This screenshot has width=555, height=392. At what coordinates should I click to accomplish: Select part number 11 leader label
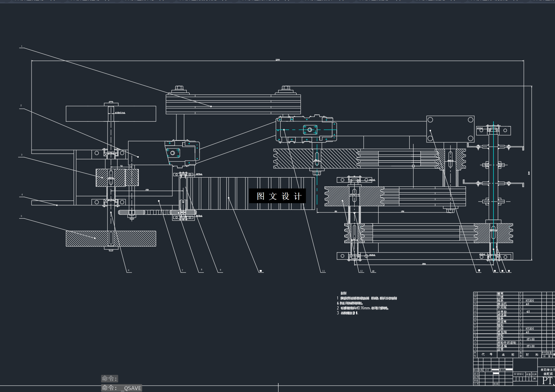tap(323, 271)
